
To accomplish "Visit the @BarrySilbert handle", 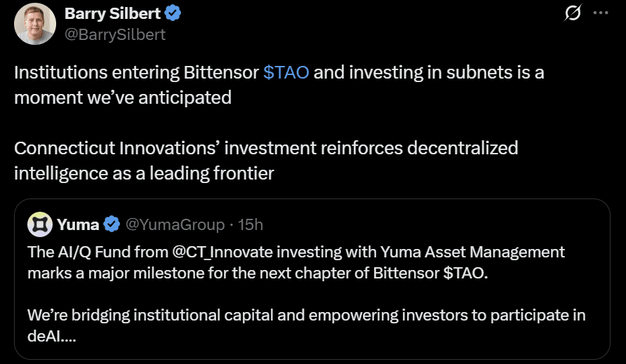I will click(115, 34).
